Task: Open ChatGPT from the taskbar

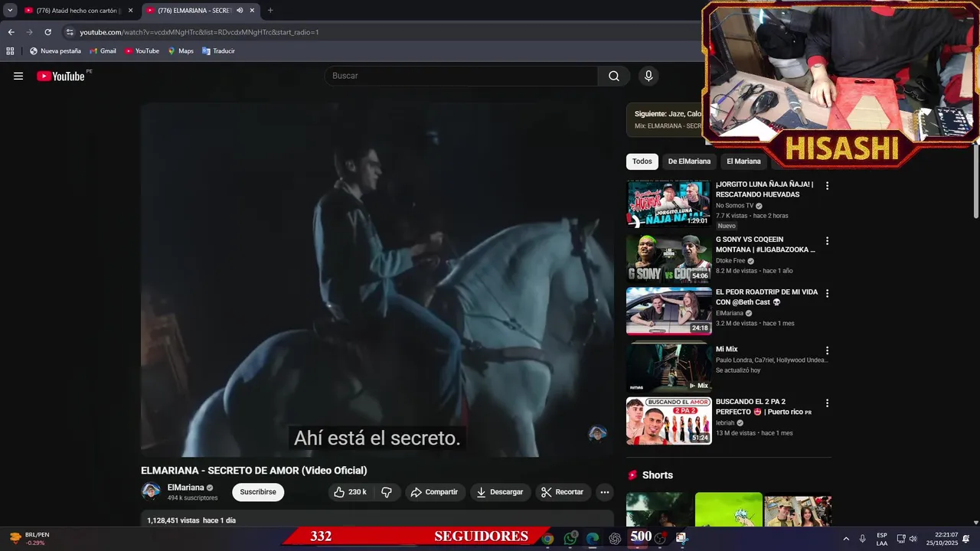Action: [x=615, y=538]
